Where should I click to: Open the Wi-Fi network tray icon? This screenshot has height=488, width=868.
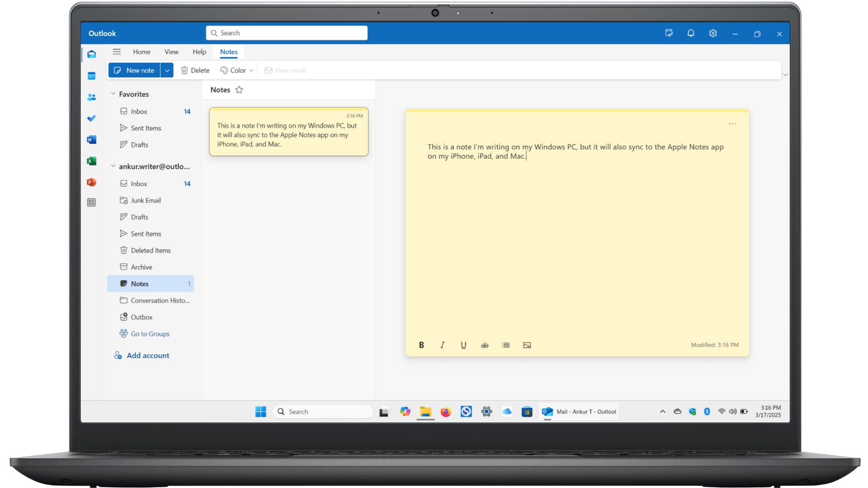tap(722, 412)
